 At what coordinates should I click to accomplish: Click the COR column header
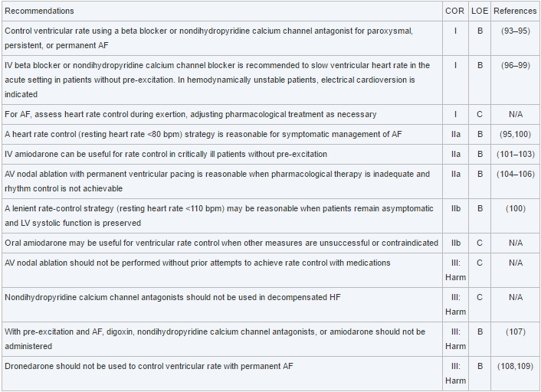click(x=454, y=11)
